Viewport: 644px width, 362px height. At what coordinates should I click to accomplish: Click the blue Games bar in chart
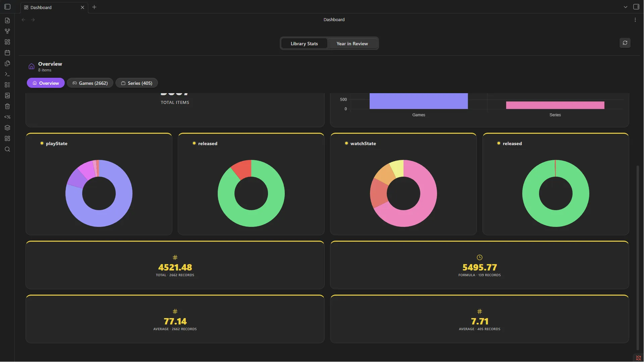(x=419, y=101)
